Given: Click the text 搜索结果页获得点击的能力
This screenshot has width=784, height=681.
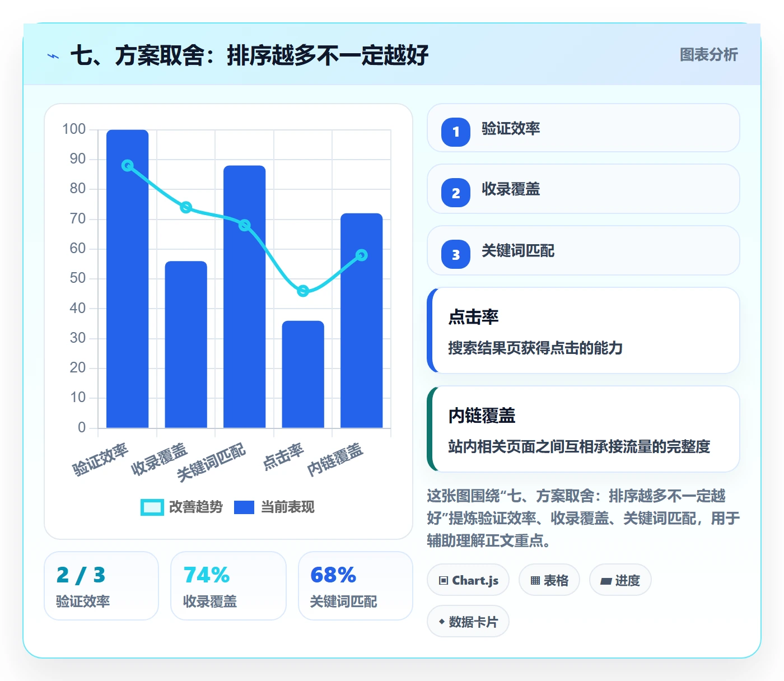Looking at the screenshot, I should [535, 348].
